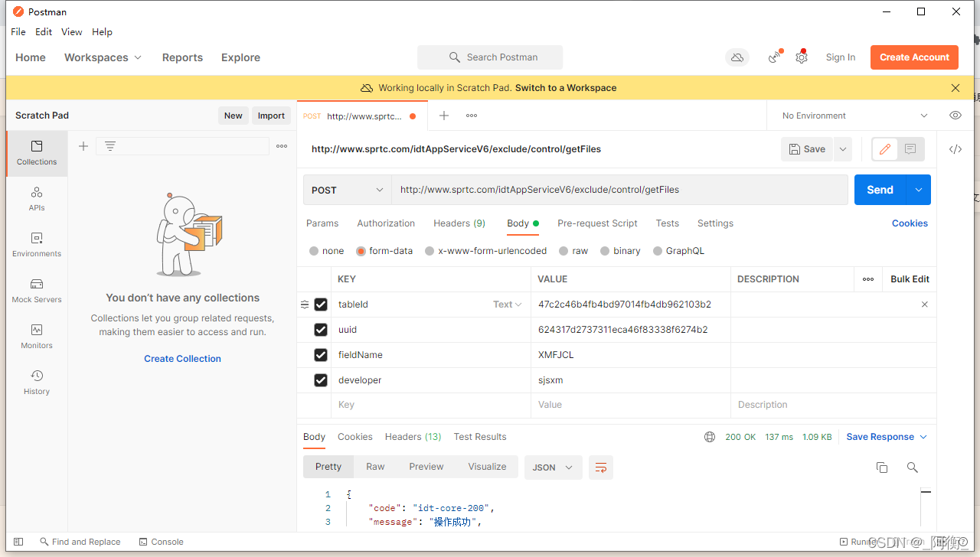Image resolution: width=980 pixels, height=557 pixels.
Task: Open the POST method dropdown
Action: point(348,190)
